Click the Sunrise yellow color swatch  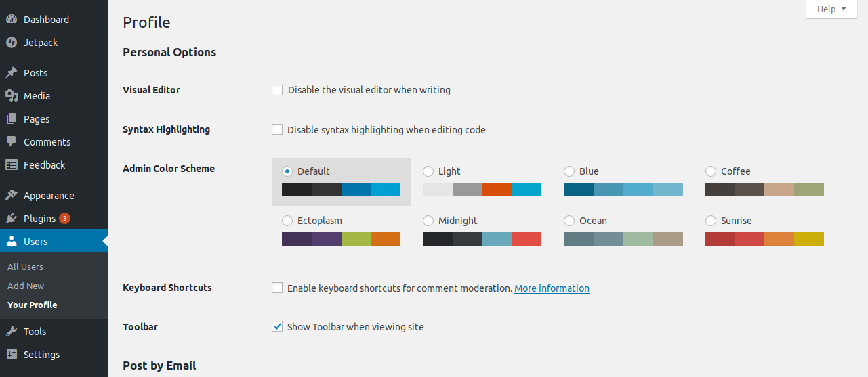(x=809, y=239)
